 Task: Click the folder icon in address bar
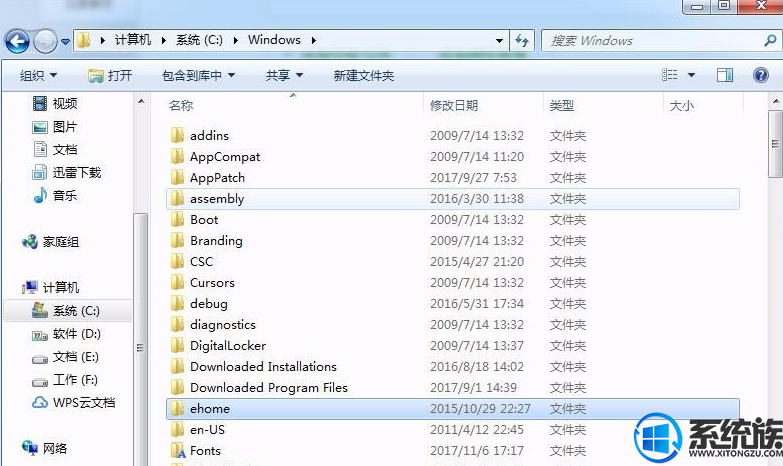tap(84, 40)
